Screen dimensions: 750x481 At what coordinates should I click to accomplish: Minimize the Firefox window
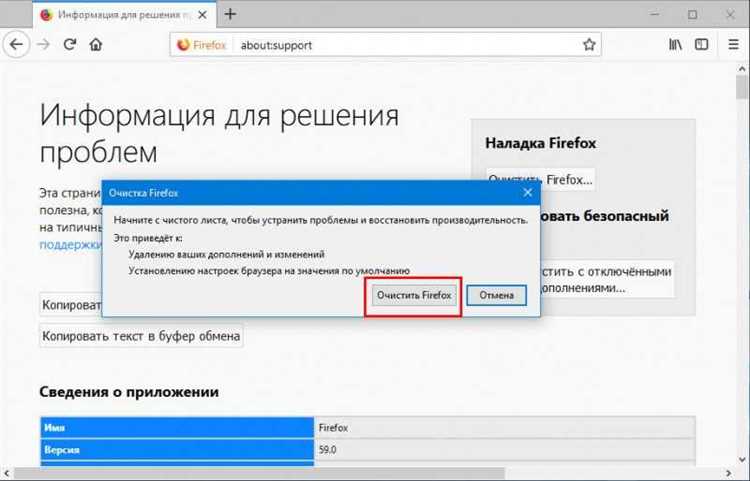tap(655, 14)
